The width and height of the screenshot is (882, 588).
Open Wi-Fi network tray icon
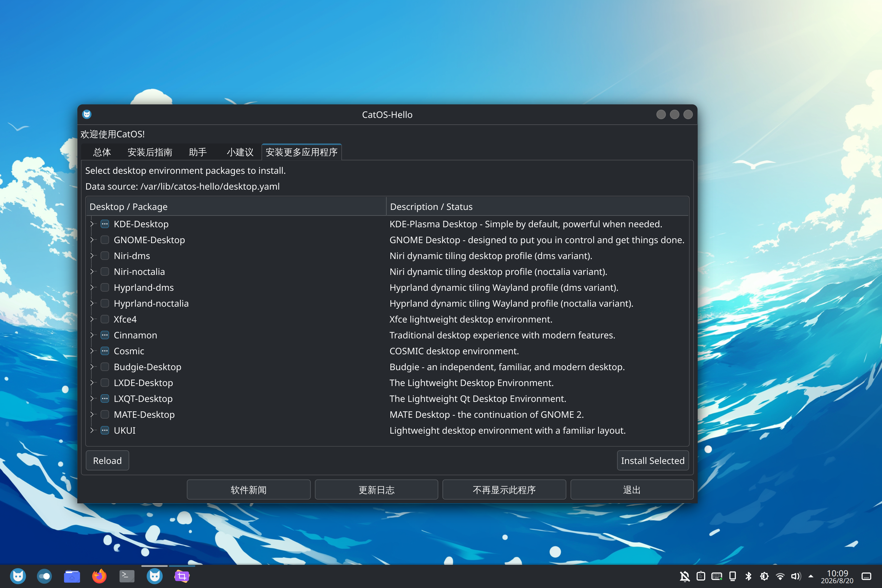780,576
